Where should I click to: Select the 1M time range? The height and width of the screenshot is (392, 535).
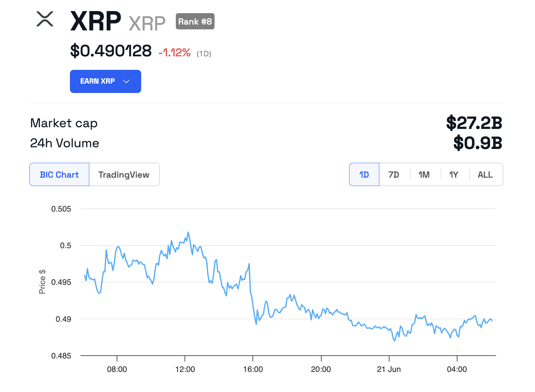(424, 175)
